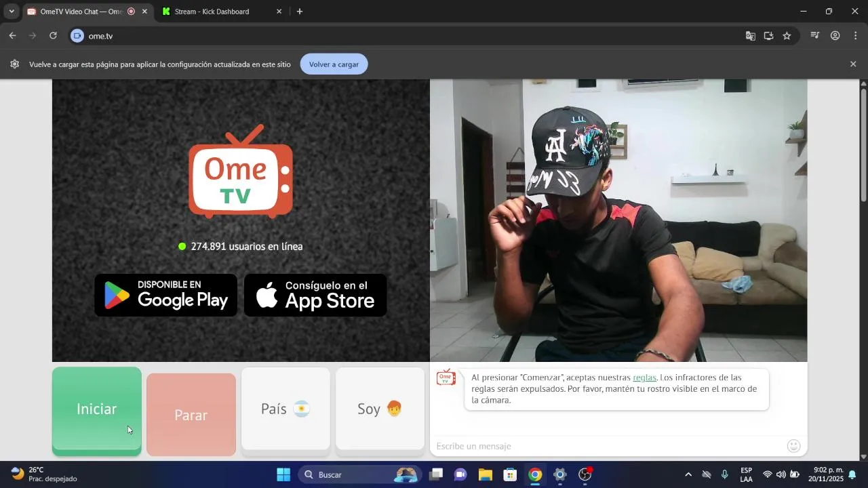Open notifications bell in taskbar
The image size is (868, 488).
pyautogui.click(x=852, y=474)
